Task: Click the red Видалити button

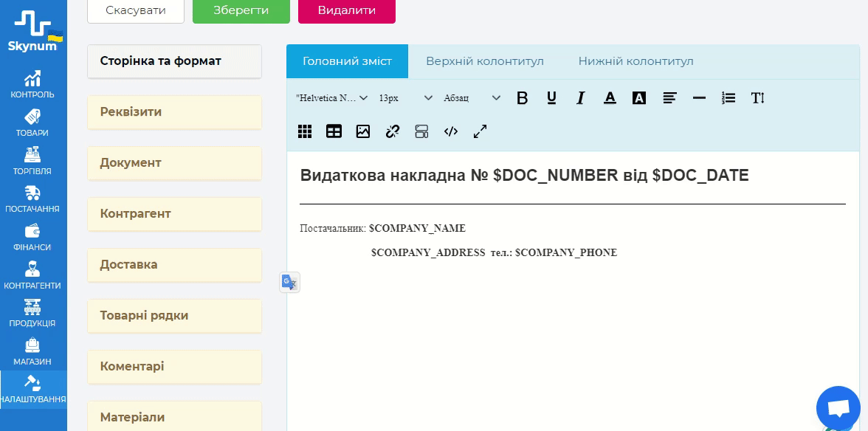Action: point(347,10)
